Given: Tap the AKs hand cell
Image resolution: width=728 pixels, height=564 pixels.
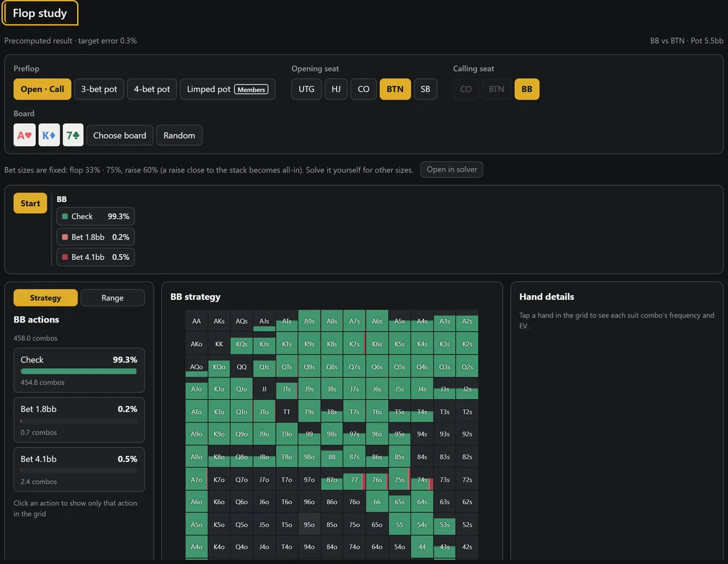Looking at the screenshot, I should [219, 321].
